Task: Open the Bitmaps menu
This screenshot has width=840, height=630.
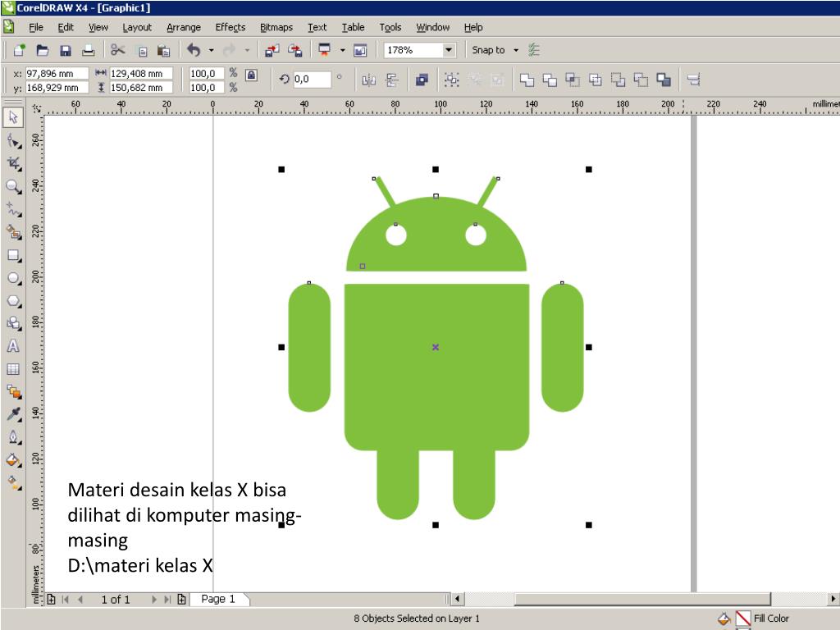Action: click(276, 27)
